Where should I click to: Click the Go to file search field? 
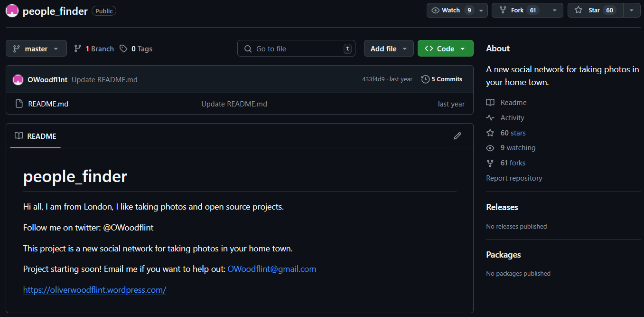tap(296, 48)
